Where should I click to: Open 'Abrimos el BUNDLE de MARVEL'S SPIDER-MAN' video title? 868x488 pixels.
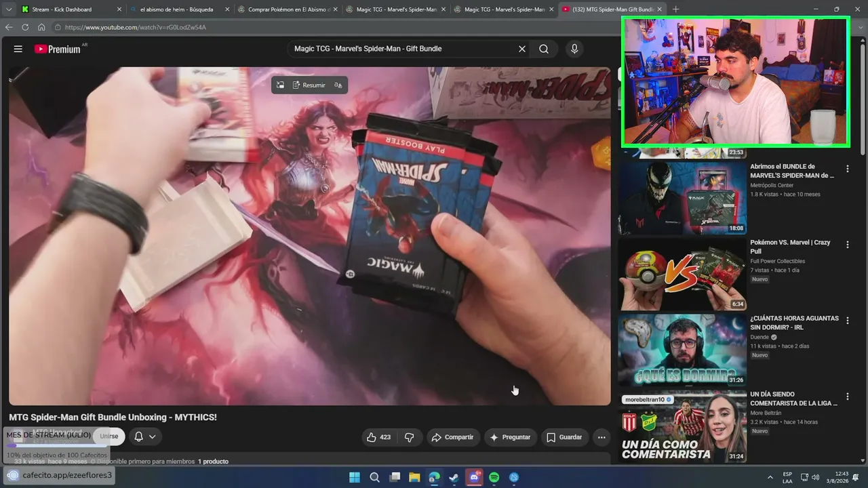pyautogui.click(x=792, y=171)
